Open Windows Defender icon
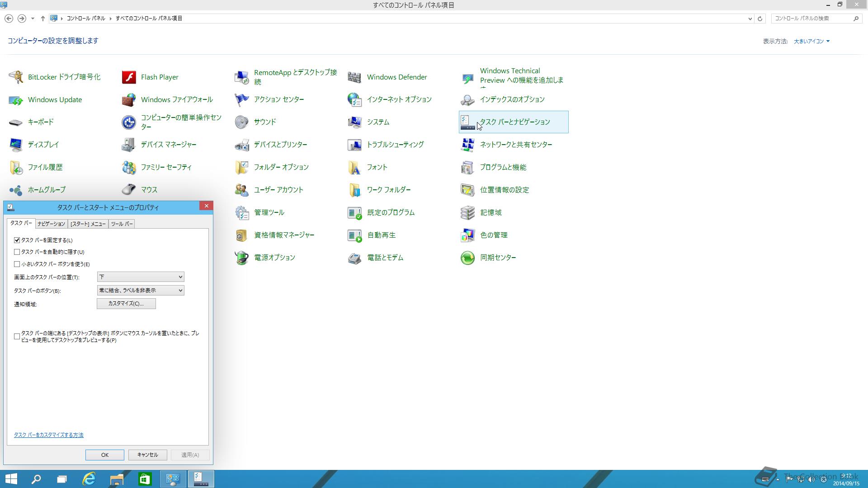Image resolution: width=868 pixels, height=488 pixels. point(354,77)
